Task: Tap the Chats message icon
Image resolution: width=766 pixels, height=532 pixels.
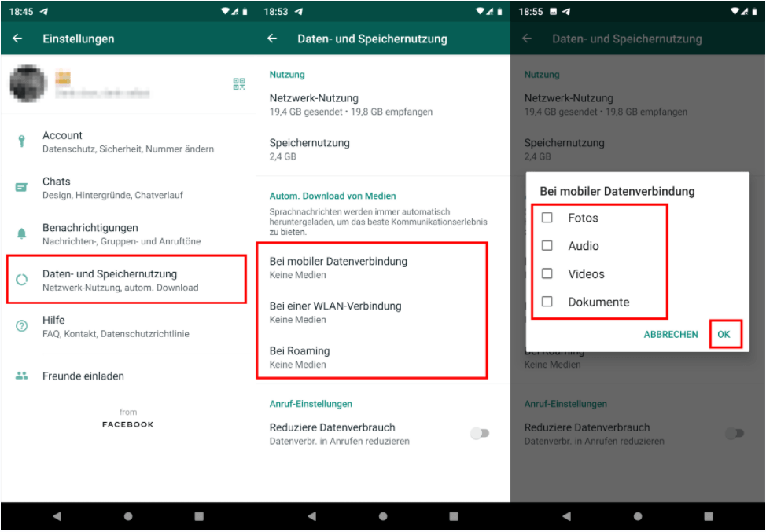Action: tap(21, 188)
